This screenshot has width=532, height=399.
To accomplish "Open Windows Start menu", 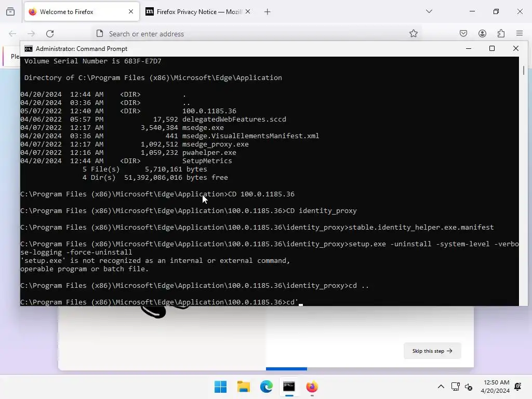I will pyautogui.click(x=220, y=387).
